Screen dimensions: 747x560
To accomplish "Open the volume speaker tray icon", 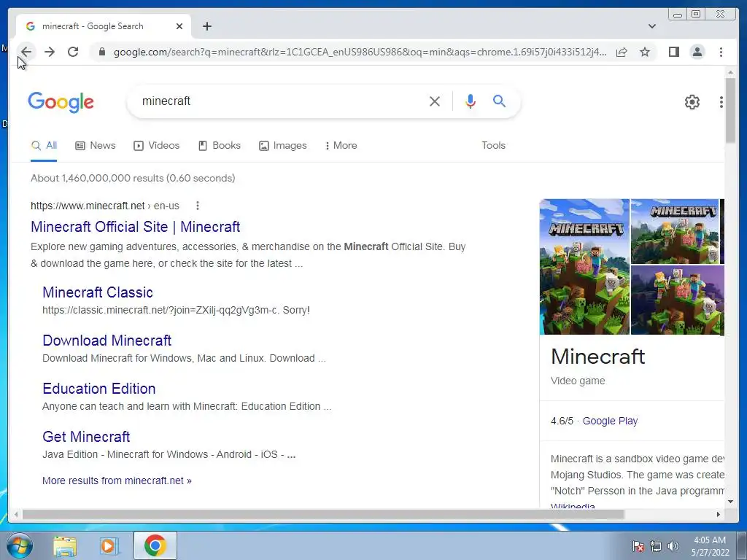I will [x=673, y=546].
